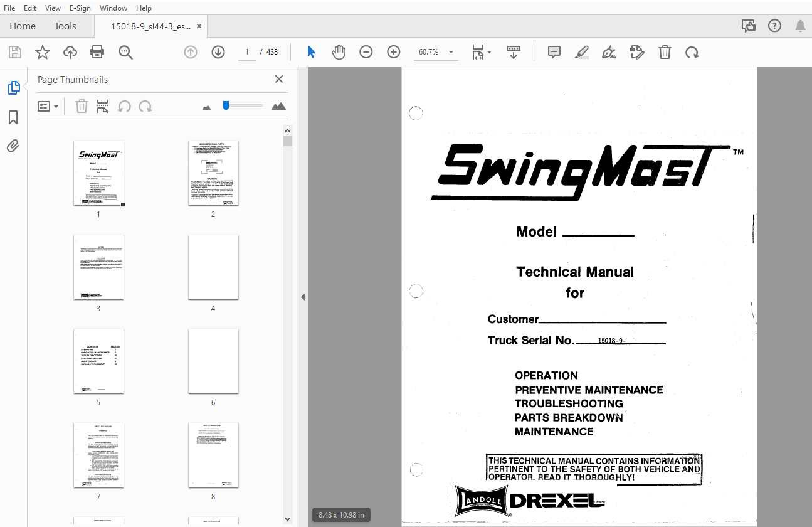Viewport: 812px width, 527px height.
Task: Select the page 6 thumbnail
Action: tap(213, 361)
